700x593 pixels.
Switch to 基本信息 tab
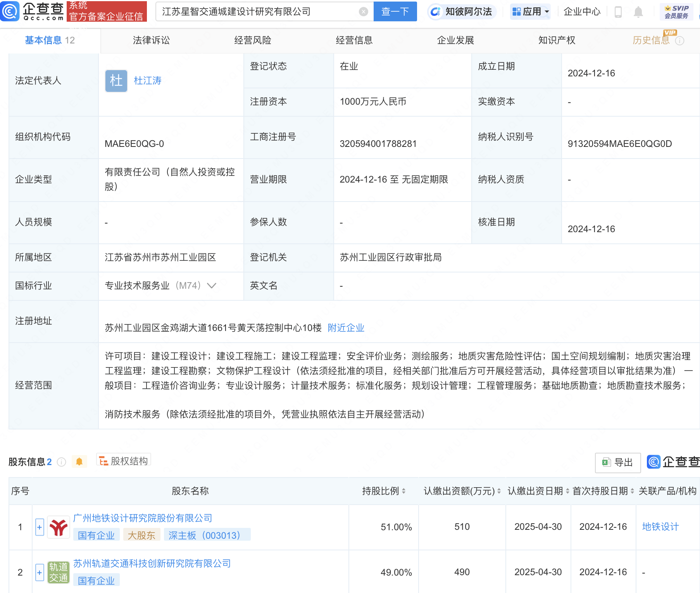pos(50,40)
